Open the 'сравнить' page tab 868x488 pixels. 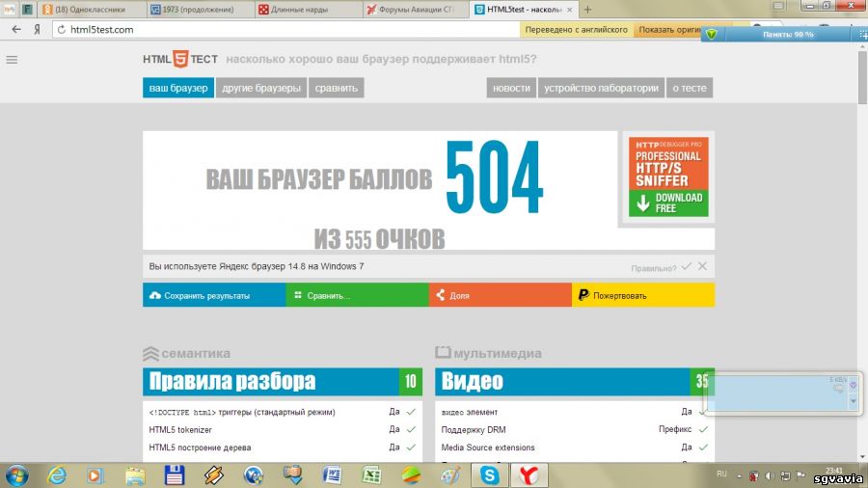[x=336, y=88]
